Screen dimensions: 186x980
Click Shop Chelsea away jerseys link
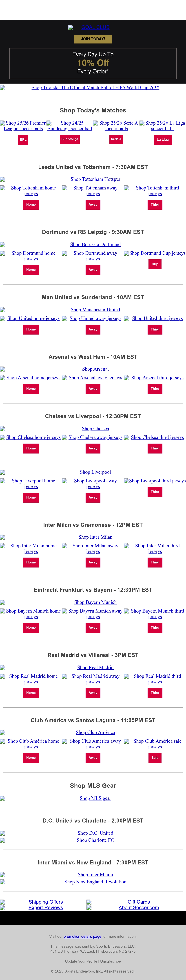(x=95, y=438)
